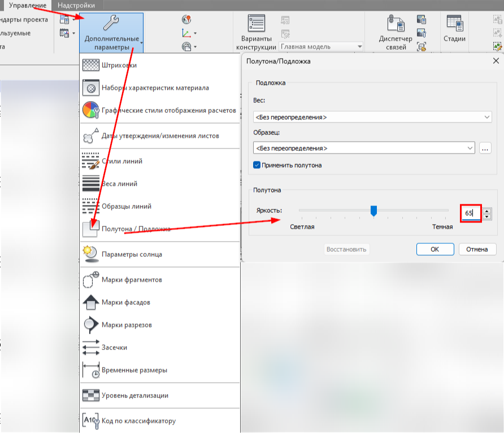Open Засечки arrowheads icon
This screenshot has width=504, height=433.
[x=91, y=347]
